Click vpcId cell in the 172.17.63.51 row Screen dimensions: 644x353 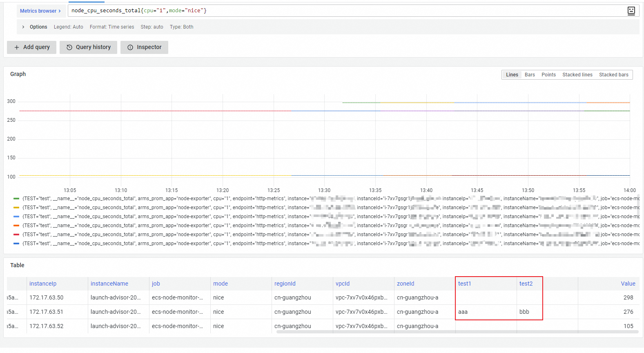pos(363,312)
